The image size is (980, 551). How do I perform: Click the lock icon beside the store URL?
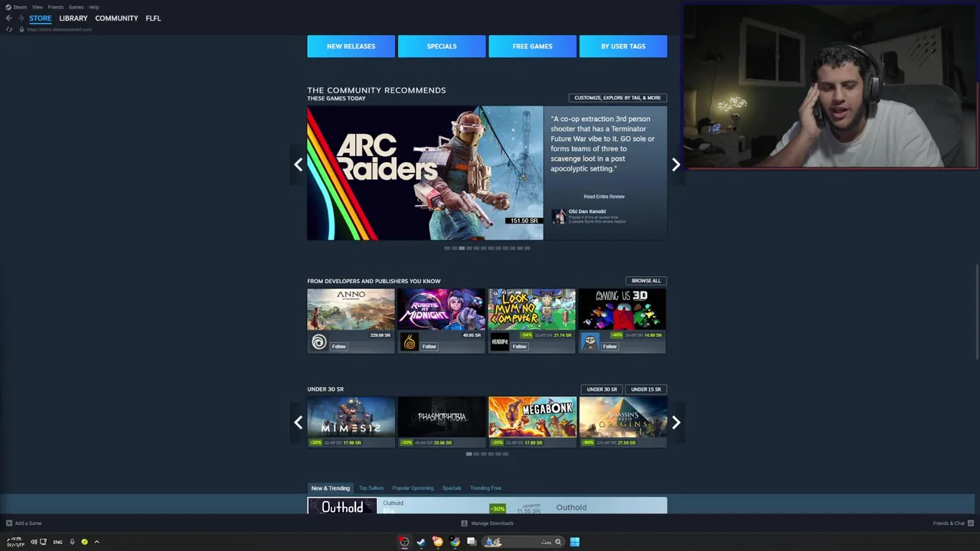tap(21, 29)
